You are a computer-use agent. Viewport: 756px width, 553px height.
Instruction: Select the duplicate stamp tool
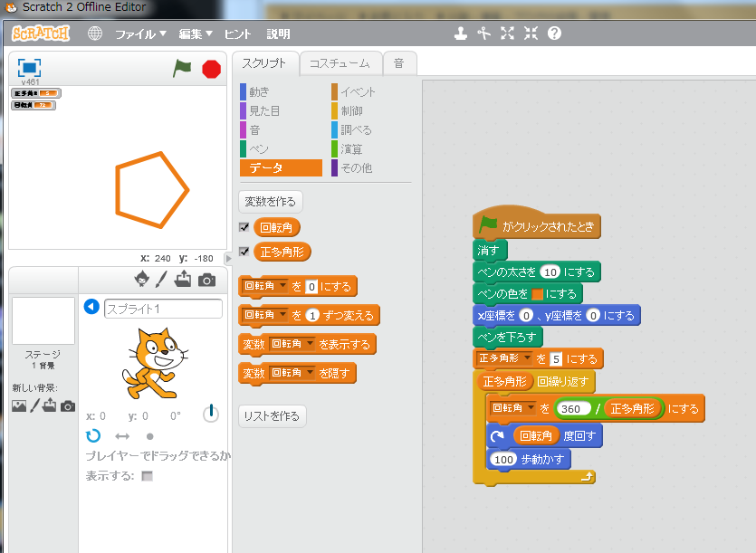(461, 33)
